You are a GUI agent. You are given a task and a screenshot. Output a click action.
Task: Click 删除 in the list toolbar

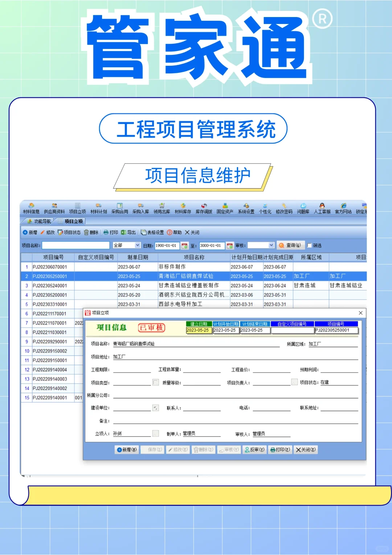[x=91, y=232]
